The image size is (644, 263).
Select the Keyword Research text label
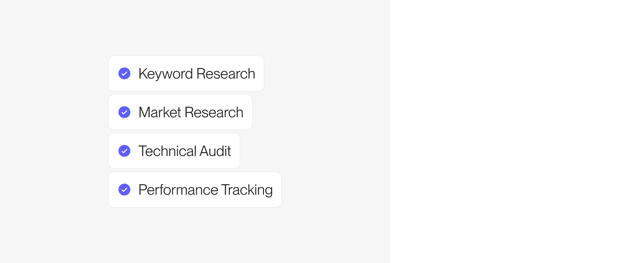point(197,74)
